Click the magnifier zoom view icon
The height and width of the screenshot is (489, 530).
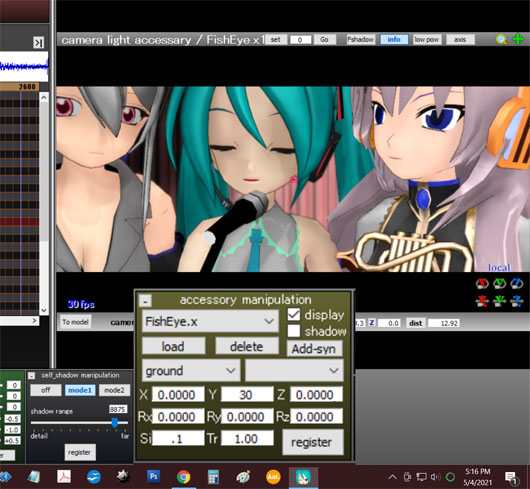click(x=501, y=40)
